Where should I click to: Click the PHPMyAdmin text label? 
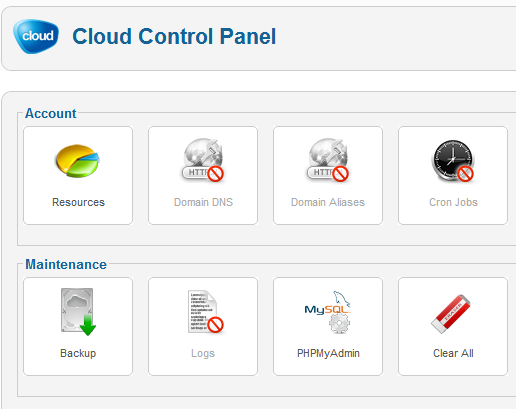[328, 353]
